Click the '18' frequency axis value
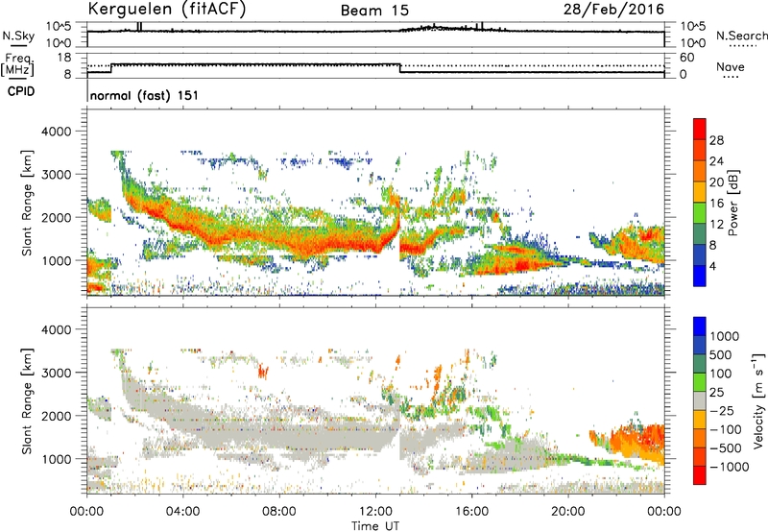768x532 pixels. click(65, 58)
